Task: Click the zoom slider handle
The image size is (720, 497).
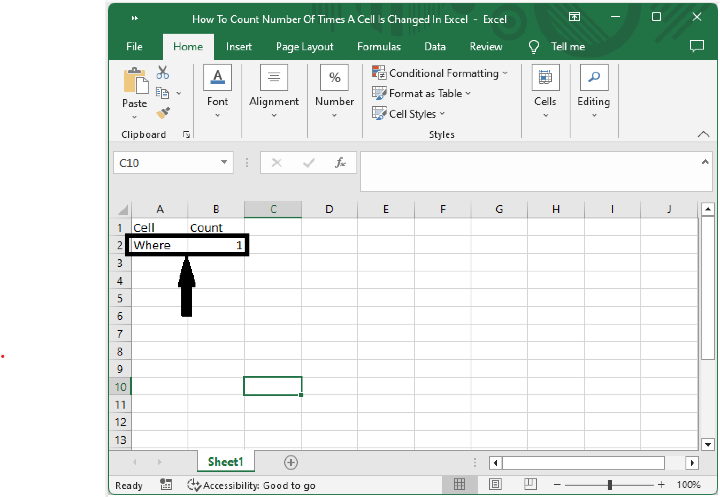Action: (610, 485)
